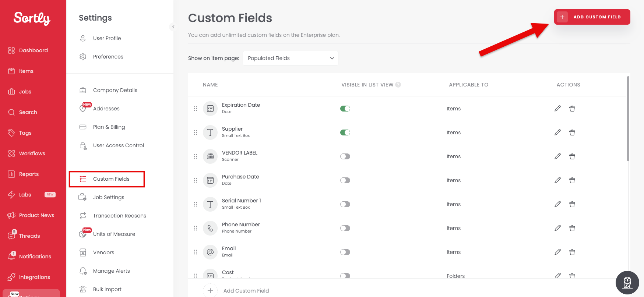Enable list visibility for VENDOR LABEL
The image size is (644, 297).
pos(345,156)
